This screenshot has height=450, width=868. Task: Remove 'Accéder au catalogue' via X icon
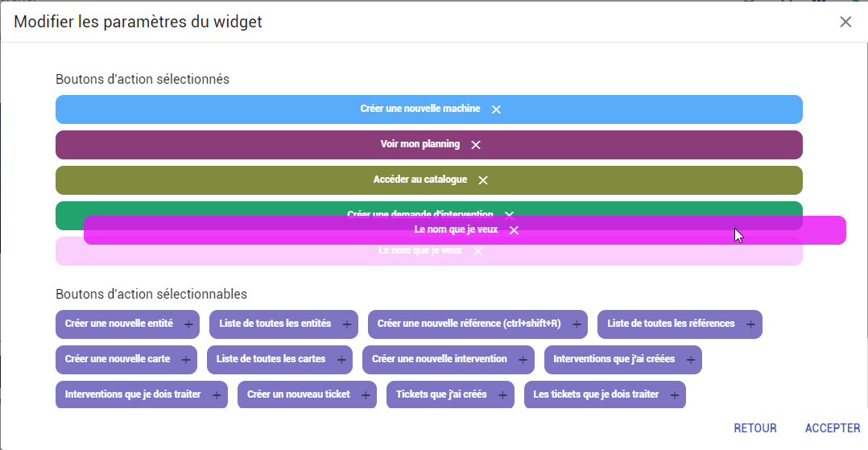483,180
